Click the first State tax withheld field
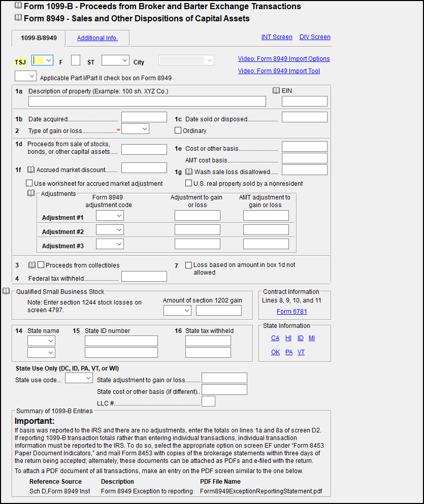Viewport: 424px width, 504px height. 208,341
